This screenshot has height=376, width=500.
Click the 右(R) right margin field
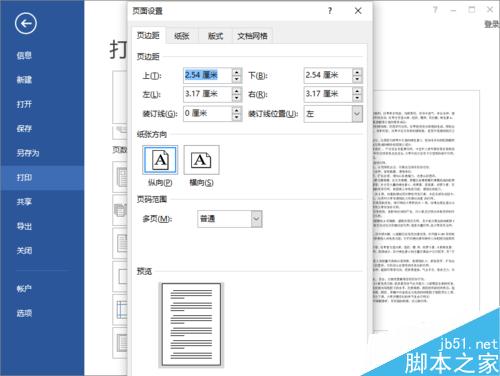(x=328, y=94)
